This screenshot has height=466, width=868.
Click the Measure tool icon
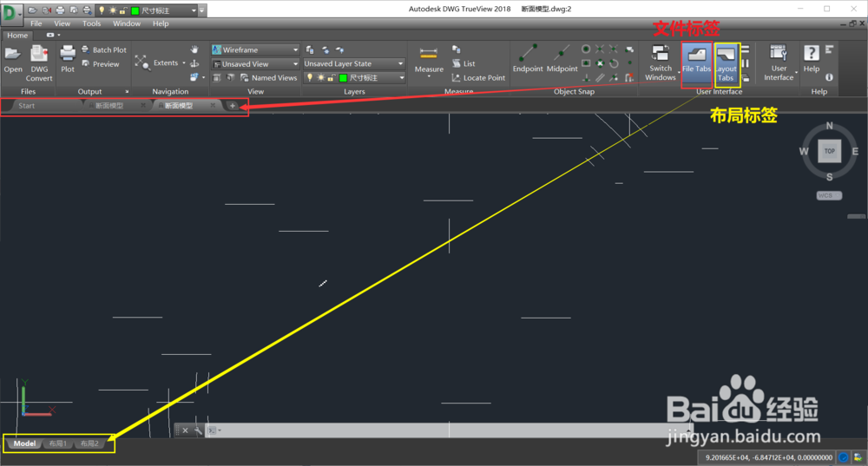[429, 55]
